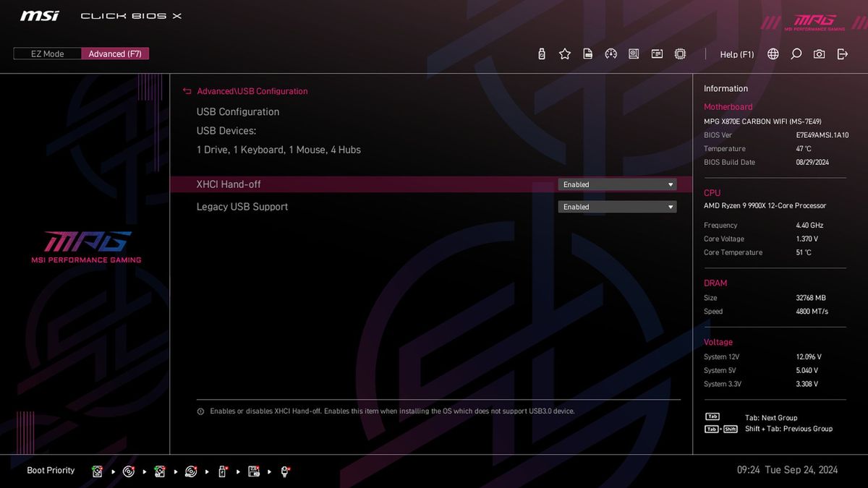Click the CPU chip icon

[x=680, y=54]
